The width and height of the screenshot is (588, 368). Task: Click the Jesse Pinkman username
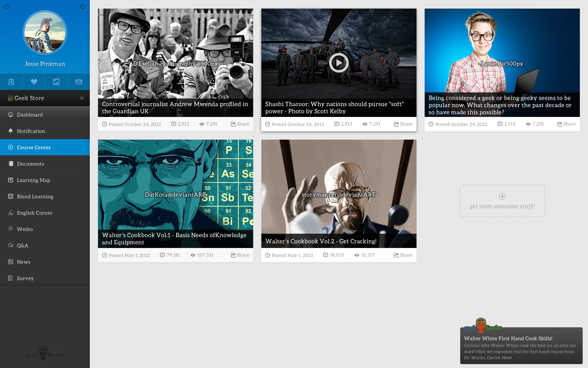45,64
